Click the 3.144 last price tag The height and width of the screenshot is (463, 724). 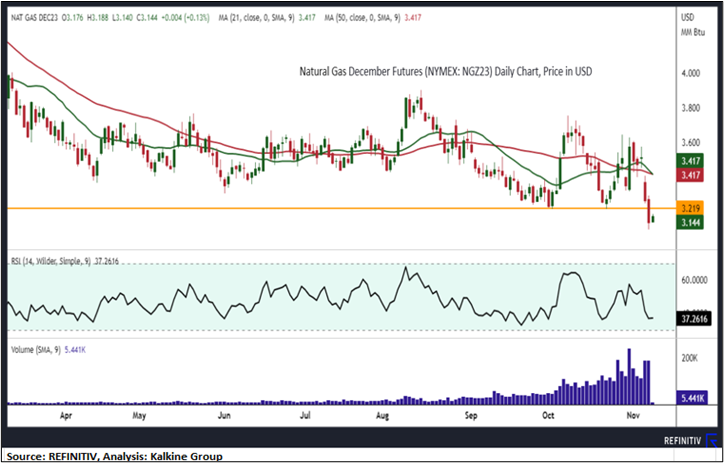(689, 223)
